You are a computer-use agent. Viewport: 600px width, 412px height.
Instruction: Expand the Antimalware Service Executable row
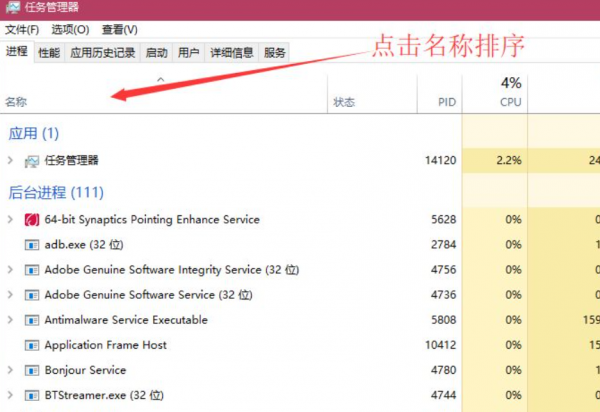click(10, 320)
